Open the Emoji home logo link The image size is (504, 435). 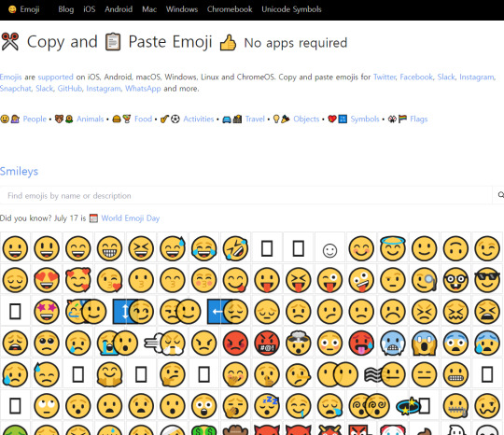(x=23, y=9)
